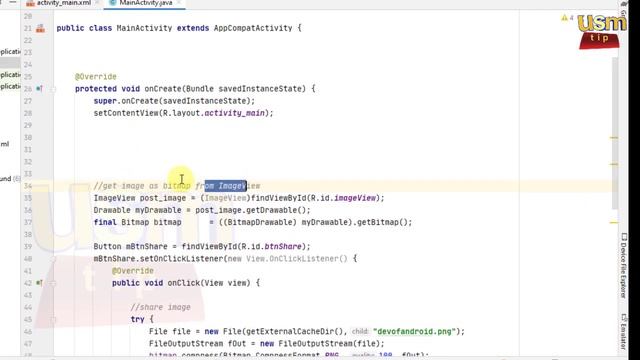Image resolution: width=640 pixels, height=360 pixels.
Task: Collapse the try block fold on line 45
Action: [53, 320]
